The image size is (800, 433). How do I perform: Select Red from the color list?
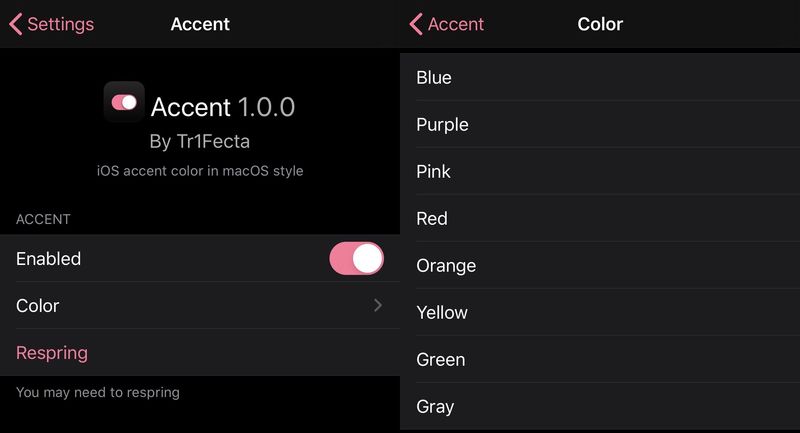[600, 218]
